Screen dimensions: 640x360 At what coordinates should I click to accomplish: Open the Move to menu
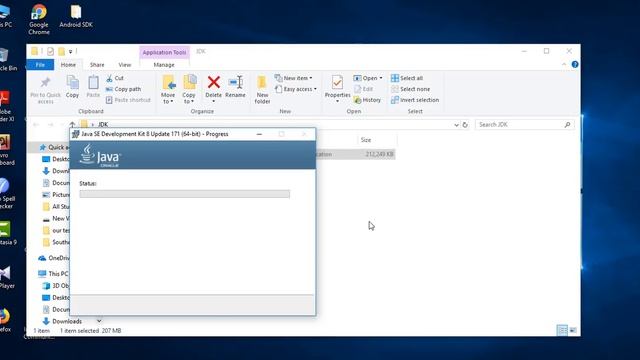point(168,89)
